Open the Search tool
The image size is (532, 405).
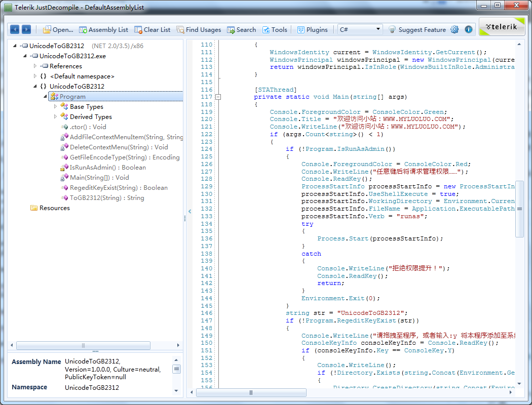pyautogui.click(x=241, y=30)
